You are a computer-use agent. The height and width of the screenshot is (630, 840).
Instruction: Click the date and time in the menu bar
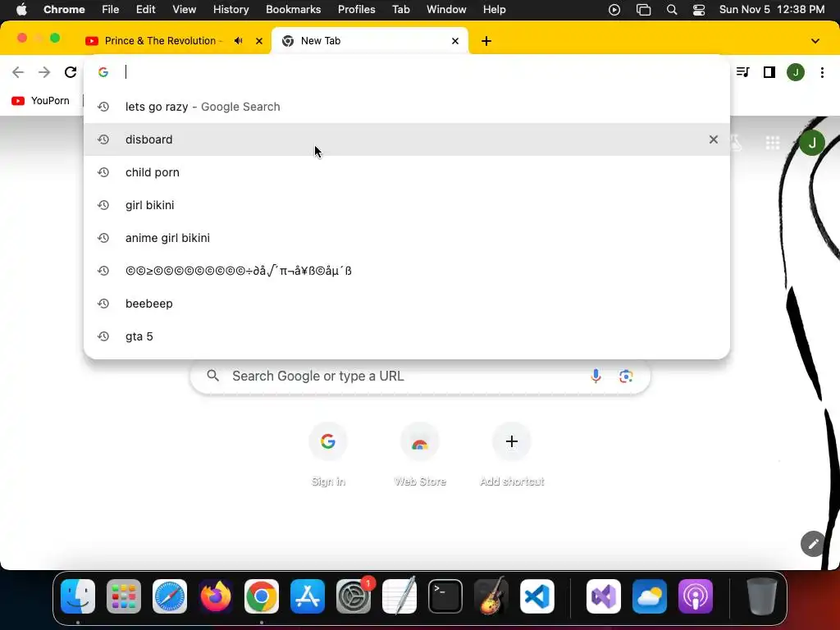[x=772, y=9]
